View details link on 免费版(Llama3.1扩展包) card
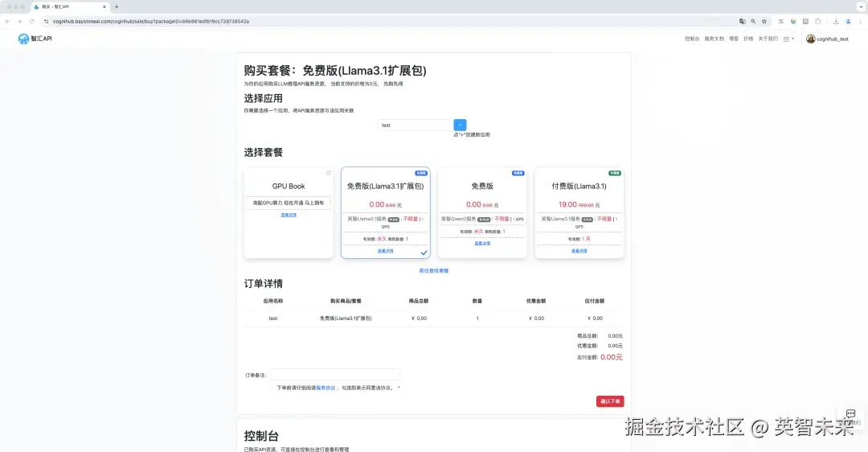868x452 pixels. (x=385, y=251)
